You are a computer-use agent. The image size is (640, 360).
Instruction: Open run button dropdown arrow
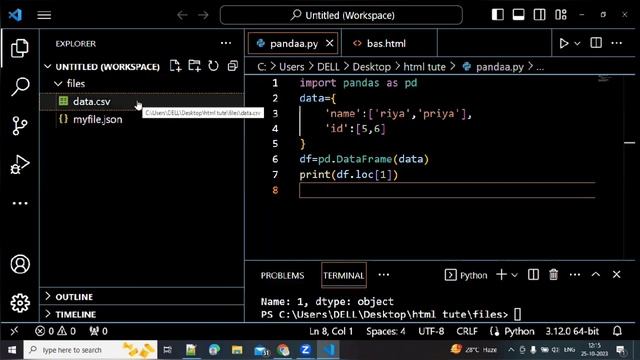coord(577,44)
